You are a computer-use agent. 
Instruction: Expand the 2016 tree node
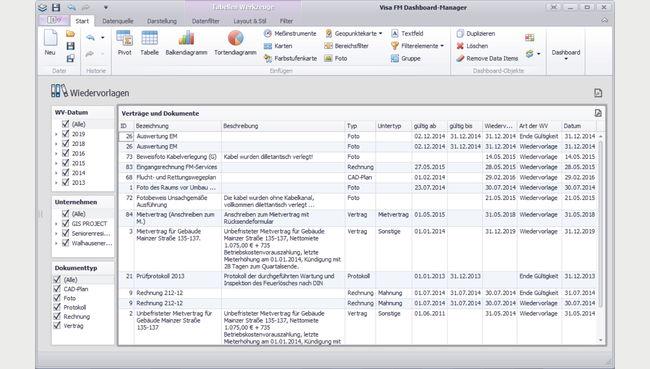point(56,153)
